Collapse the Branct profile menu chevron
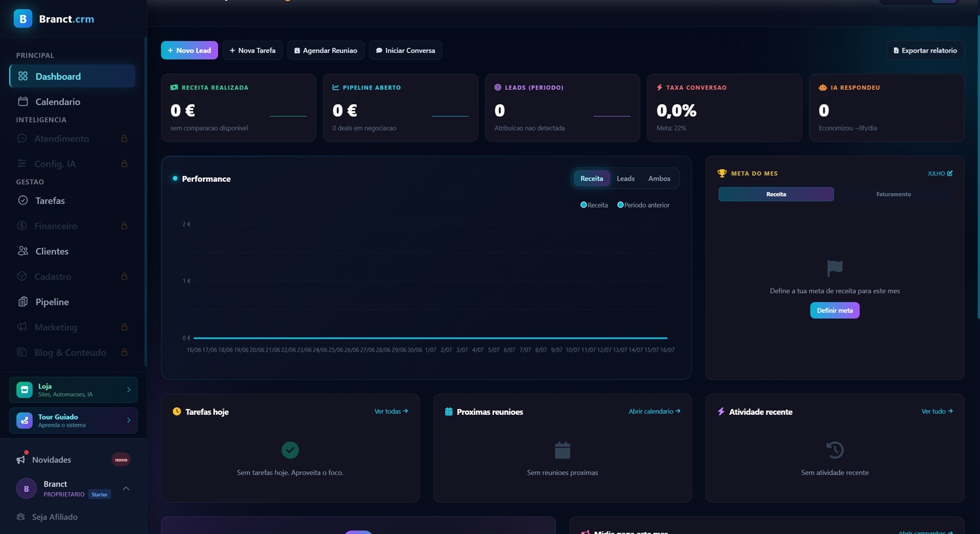980x534 pixels. (x=126, y=489)
